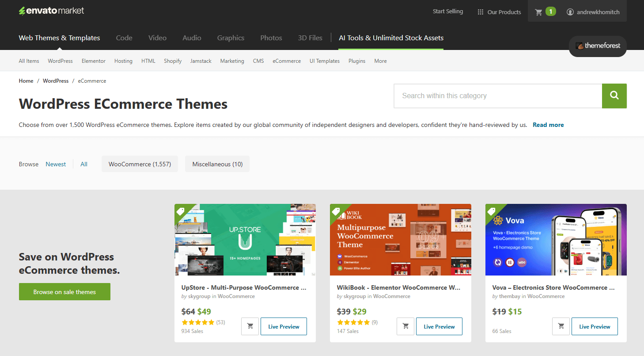The width and height of the screenshot is (644, 356).
Task: Open the shopping cart showing 1 item
Action: [543, 11]
